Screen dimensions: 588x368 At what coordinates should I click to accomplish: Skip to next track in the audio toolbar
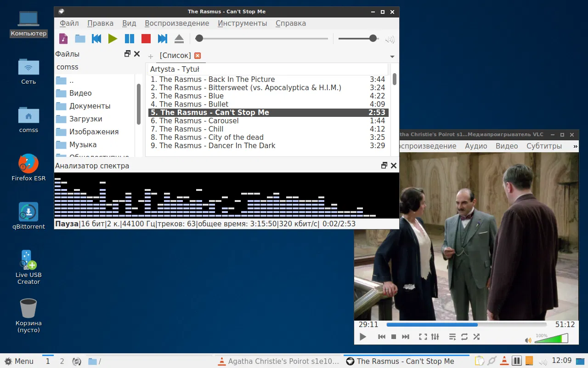click(x=162, y=39)
